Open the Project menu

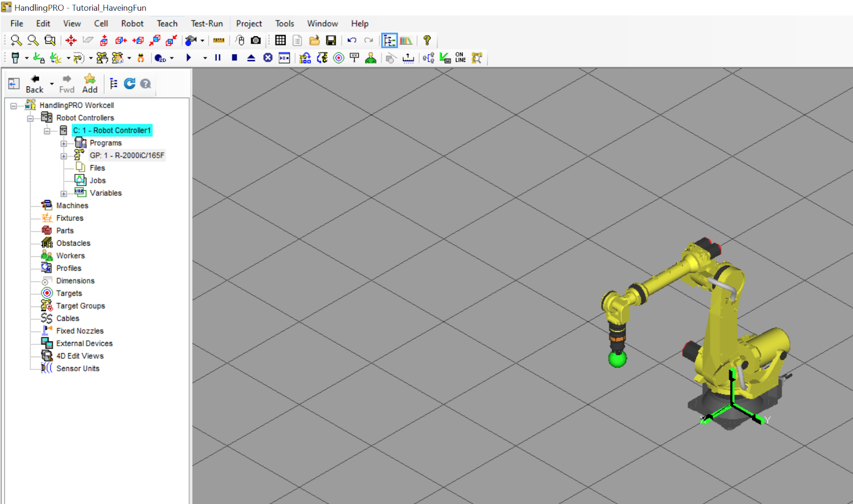click(x=249, y=23)
